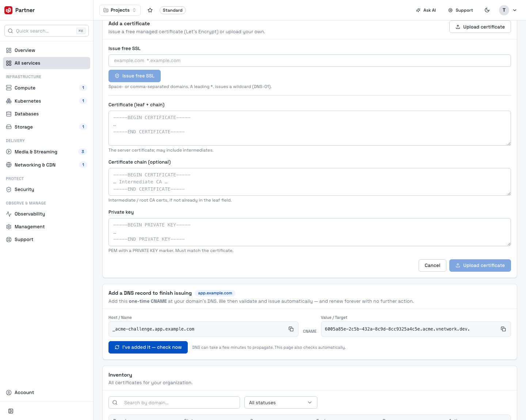Copy the Host / Name value
Viewport: 526px width, 420px height.
(291, 329)
